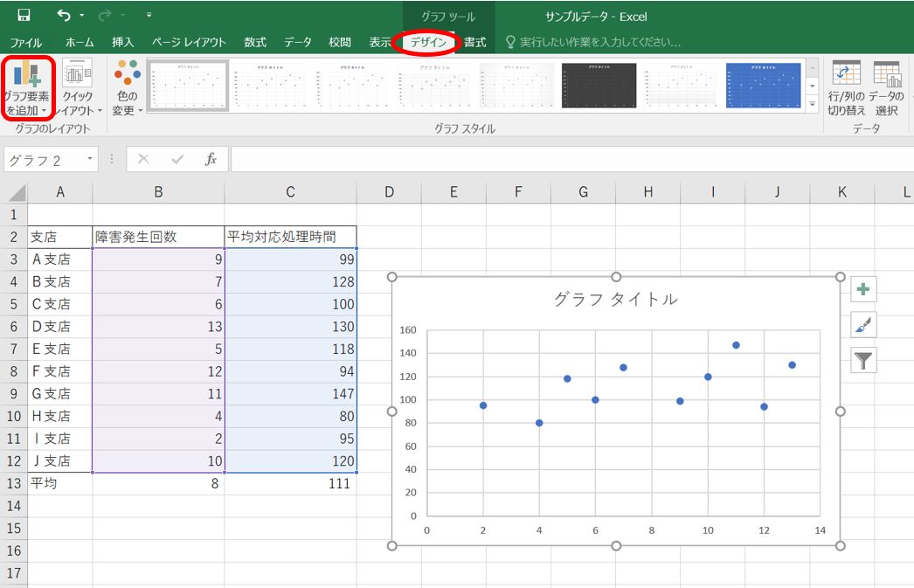
Task: Open the Name Box dropdown arrow
Action: pyautogui.click(x=90, y=159)
